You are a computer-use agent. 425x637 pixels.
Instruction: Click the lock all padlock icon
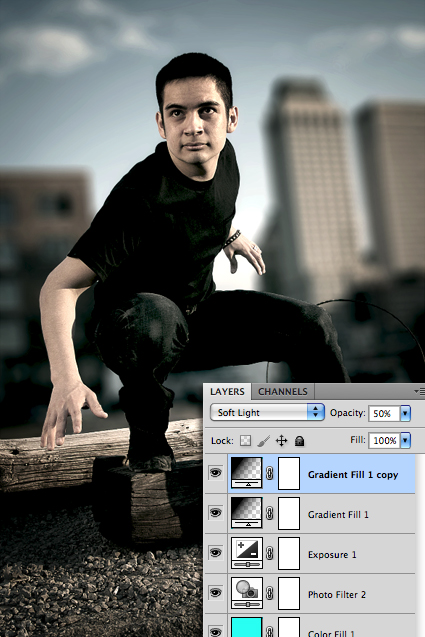299,441
